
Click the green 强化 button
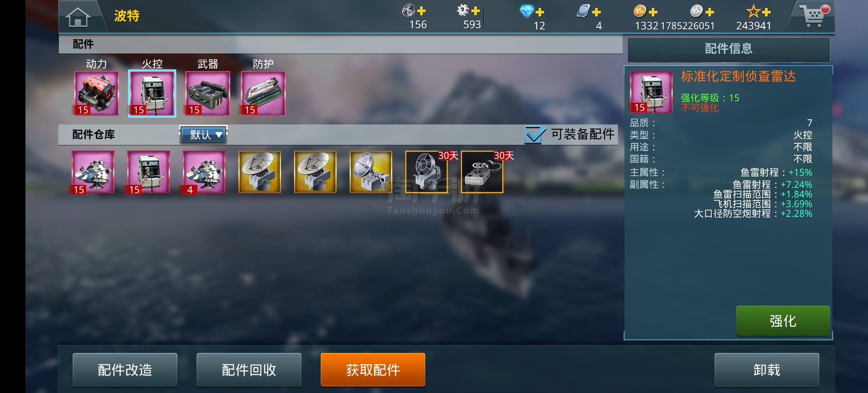[783, 321]
